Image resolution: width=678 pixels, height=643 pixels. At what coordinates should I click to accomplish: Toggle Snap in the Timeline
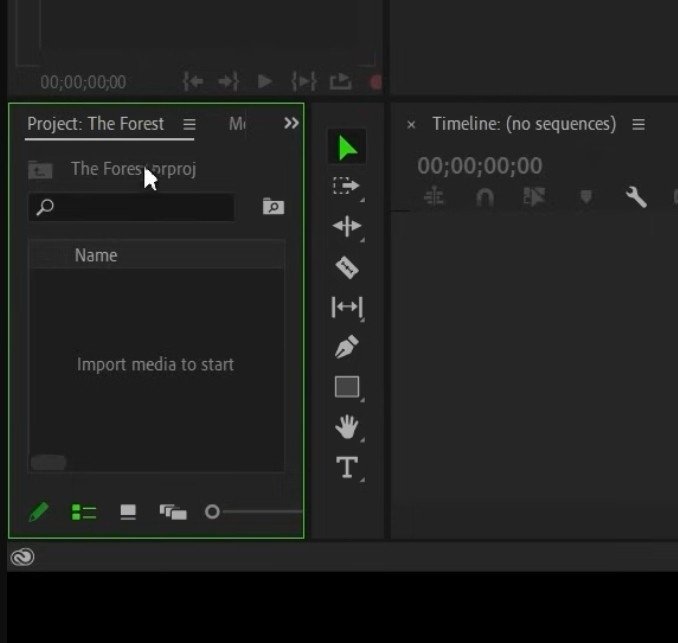[485, 198]
